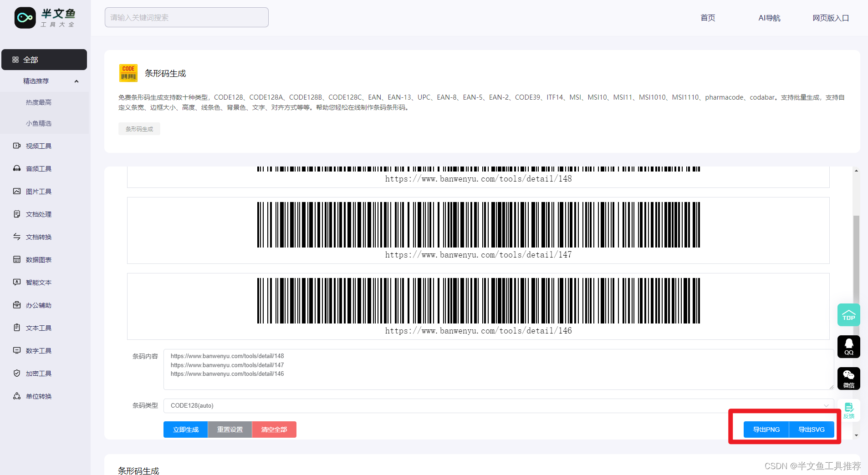This screenshot has width=868, height=475.
Task: Open 热度最高 sidebar item
Action: 39,102
